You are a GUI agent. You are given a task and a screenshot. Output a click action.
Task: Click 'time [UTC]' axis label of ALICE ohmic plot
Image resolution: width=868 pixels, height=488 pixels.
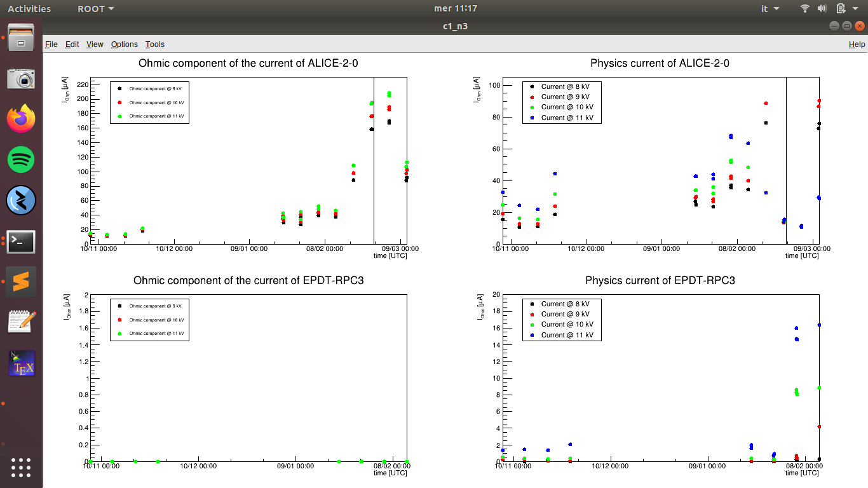click(390, 255)
